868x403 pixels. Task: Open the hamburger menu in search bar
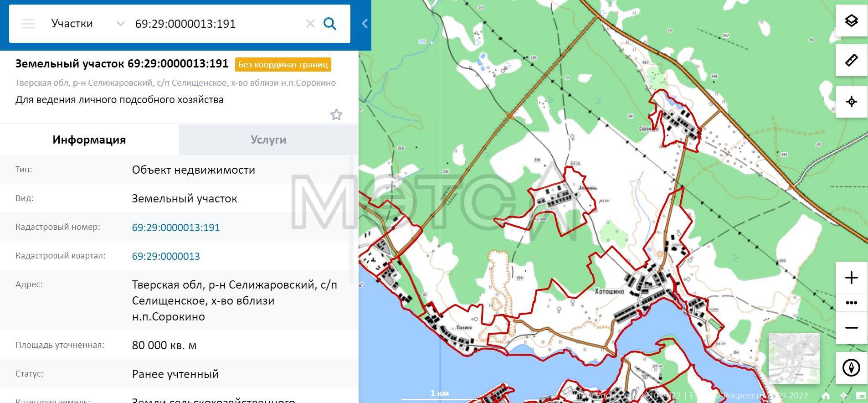click(28, 24)
